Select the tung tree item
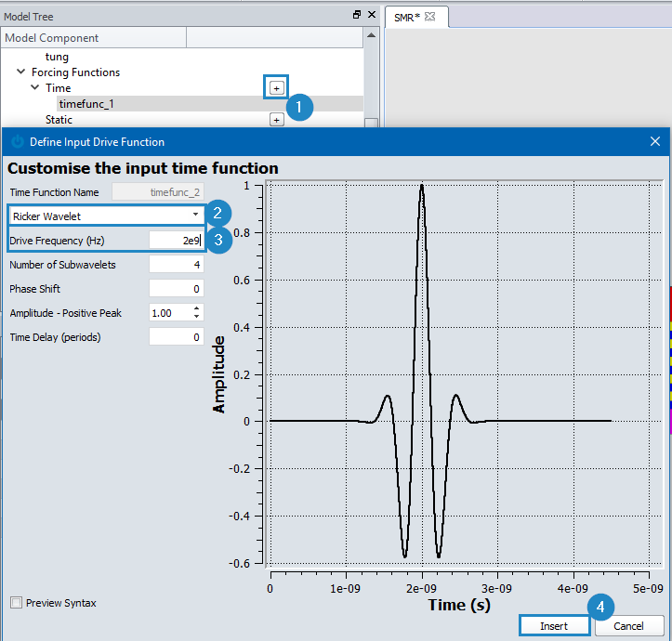 pos(57,57)
